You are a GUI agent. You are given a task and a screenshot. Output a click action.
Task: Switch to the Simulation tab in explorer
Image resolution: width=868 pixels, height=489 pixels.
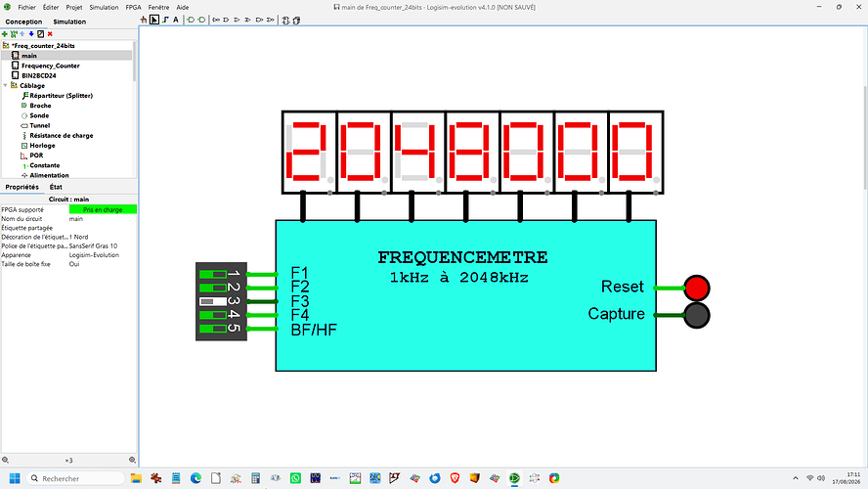(69, 22)
